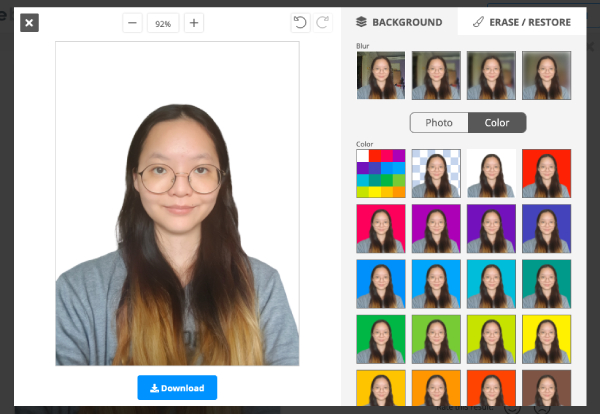Apply the white background color

491,173
